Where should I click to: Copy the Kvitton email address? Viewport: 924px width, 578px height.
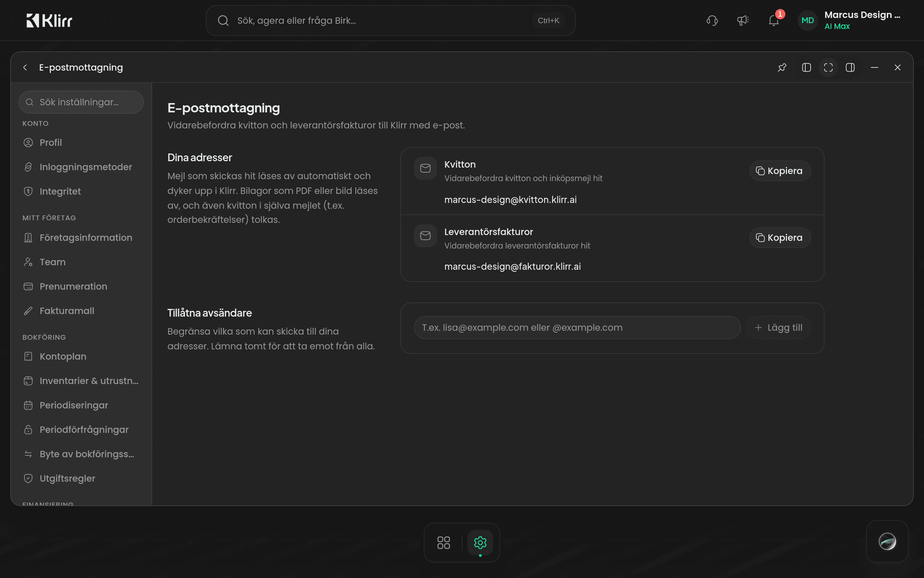(x=780, y=171)
